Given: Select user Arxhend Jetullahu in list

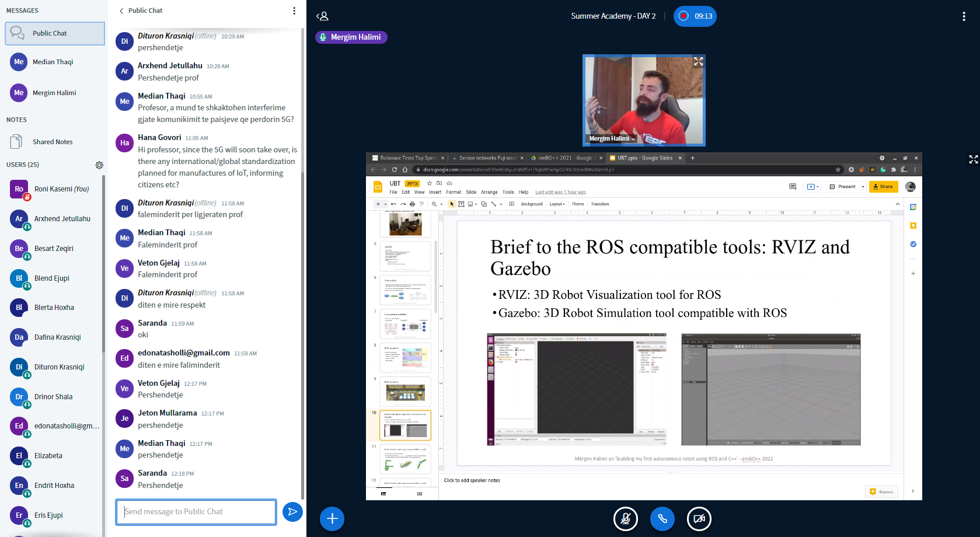Looking at the screenshot, I should 62,219.
